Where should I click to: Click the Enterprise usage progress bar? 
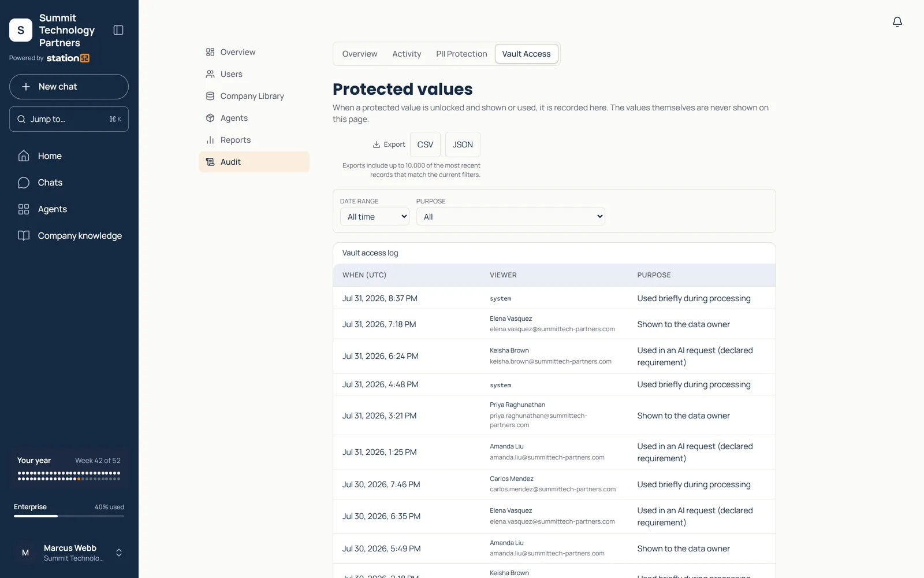[x=69, y=516]
